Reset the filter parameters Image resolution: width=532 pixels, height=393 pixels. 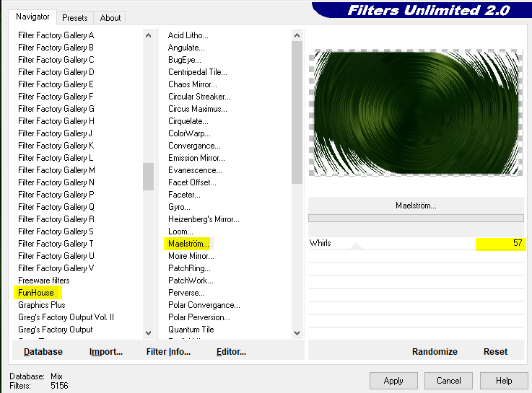[495, 352]
